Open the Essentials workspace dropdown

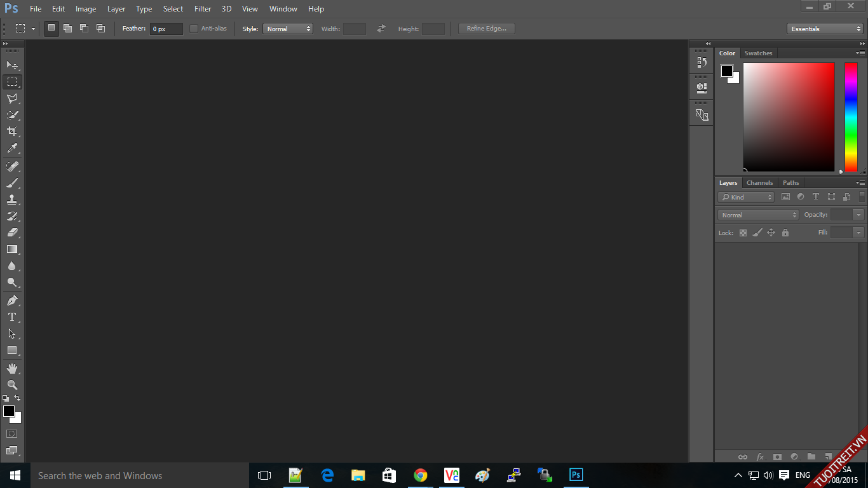tap(824, 29)
